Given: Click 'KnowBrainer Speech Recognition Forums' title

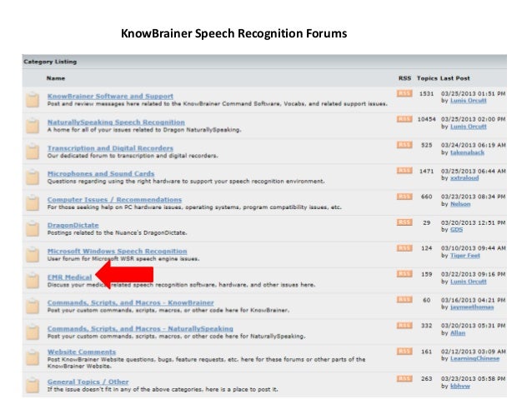Looking at the screenshot, I should (x=233, y=33).
